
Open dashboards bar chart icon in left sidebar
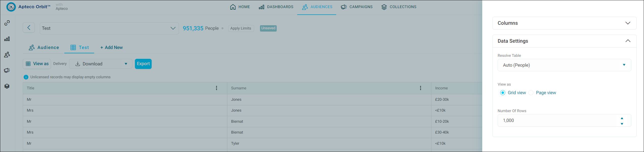(7, 39)
